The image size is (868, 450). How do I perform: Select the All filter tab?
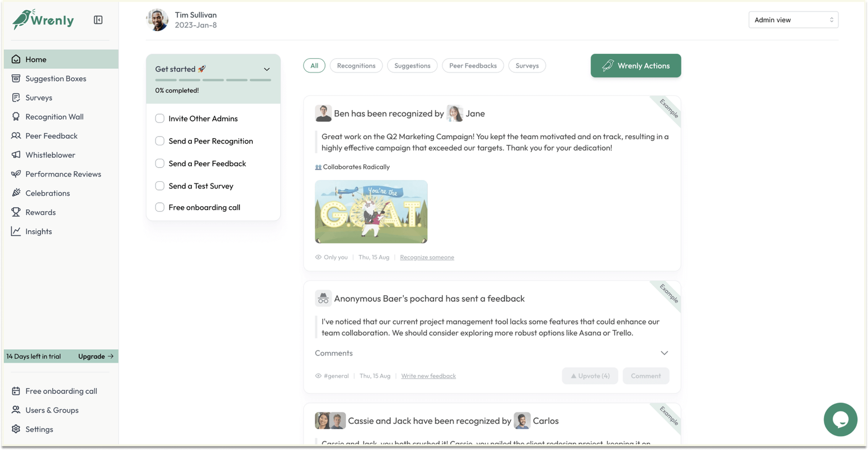(314, 65)
